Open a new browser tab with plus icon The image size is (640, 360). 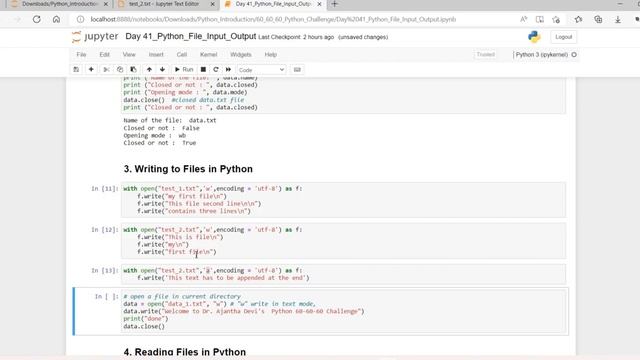[334, 4]
